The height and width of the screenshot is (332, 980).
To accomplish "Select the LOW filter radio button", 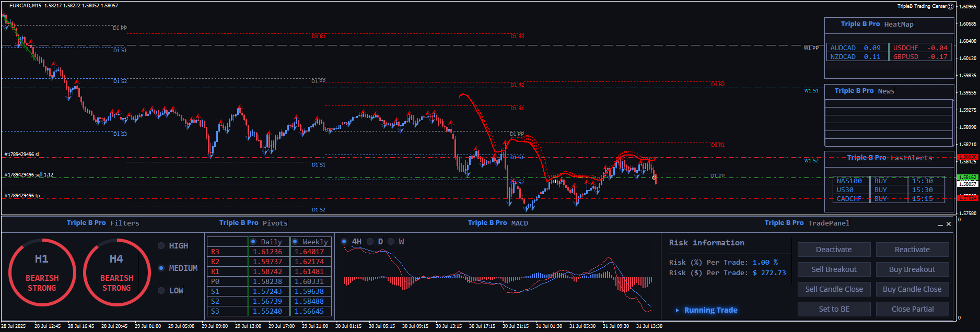I will point(161,291).
